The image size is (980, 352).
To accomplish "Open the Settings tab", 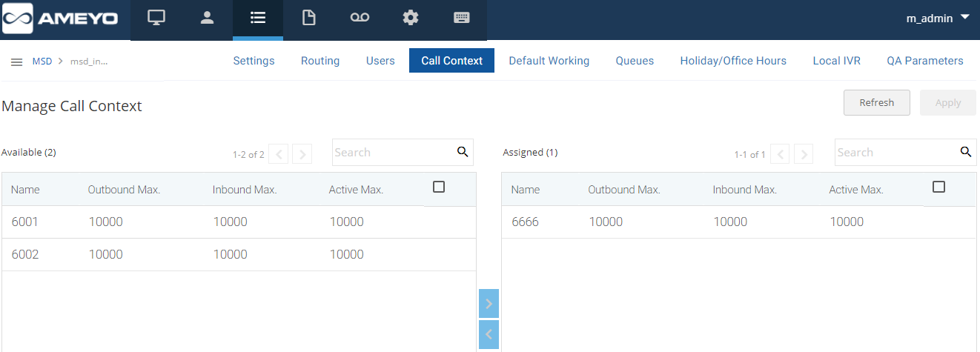I will [x=254, y=61].
